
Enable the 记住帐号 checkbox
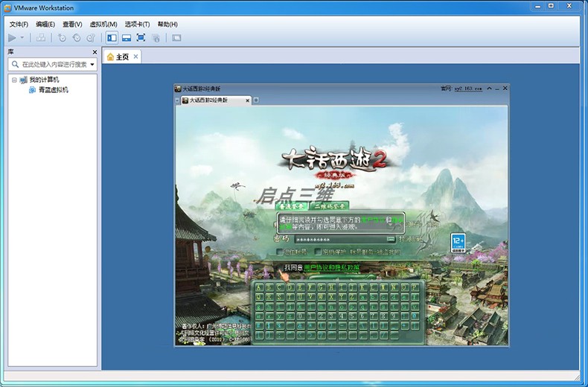point(280,252)
